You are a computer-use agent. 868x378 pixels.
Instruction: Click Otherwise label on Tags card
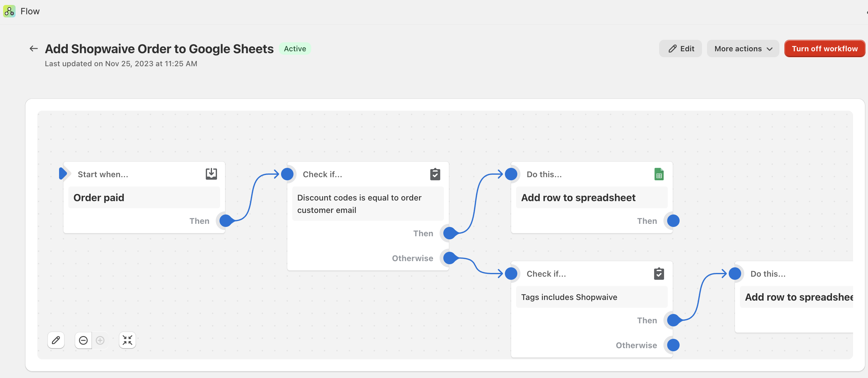click(636, 345)
